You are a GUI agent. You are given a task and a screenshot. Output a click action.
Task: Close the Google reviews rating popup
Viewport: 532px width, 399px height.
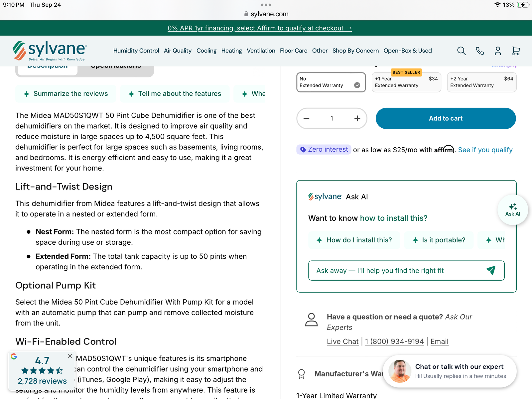[70, 356]
